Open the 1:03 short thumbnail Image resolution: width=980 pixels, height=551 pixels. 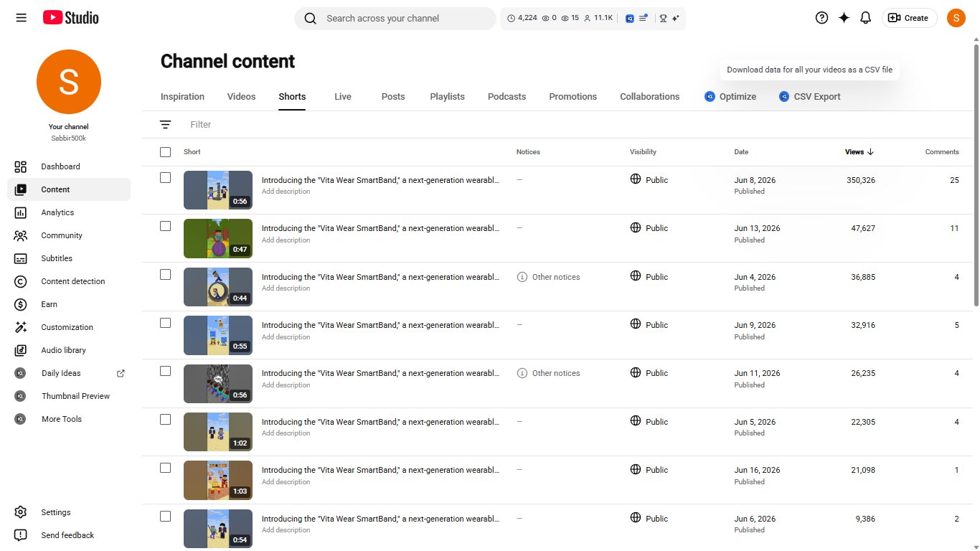point(218,480)
